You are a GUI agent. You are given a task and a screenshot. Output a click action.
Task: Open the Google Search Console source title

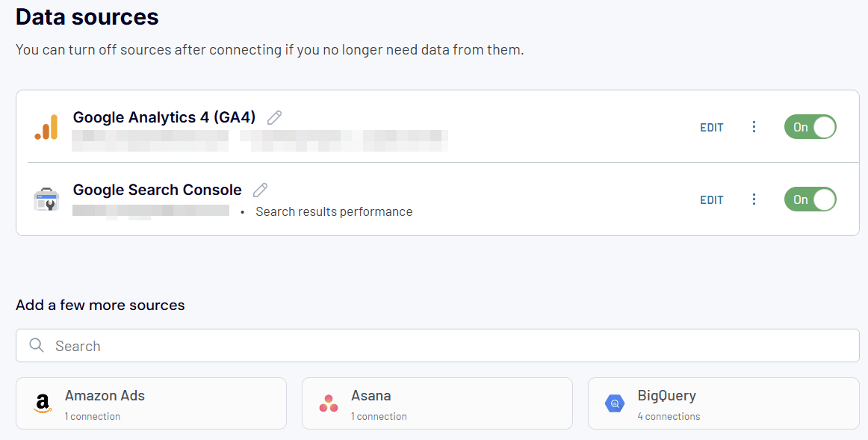click(x=157, y=190)
